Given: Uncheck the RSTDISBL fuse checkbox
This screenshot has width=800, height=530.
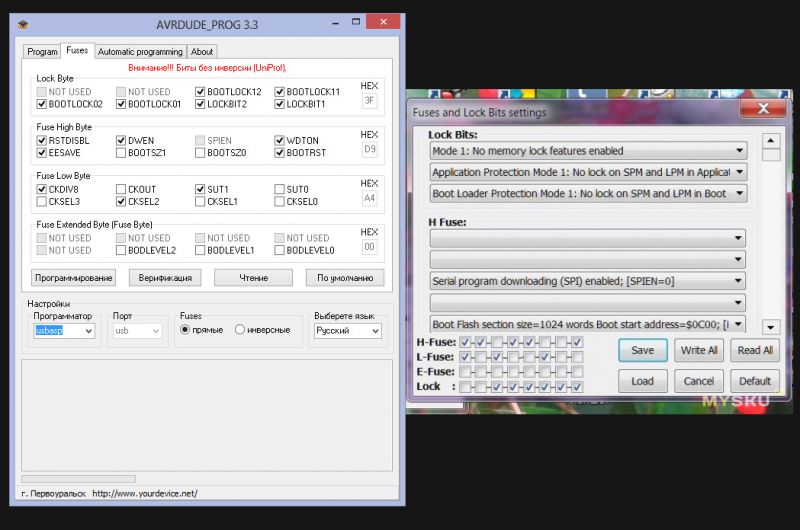Looking at the screenshot, I should [42, 140].
